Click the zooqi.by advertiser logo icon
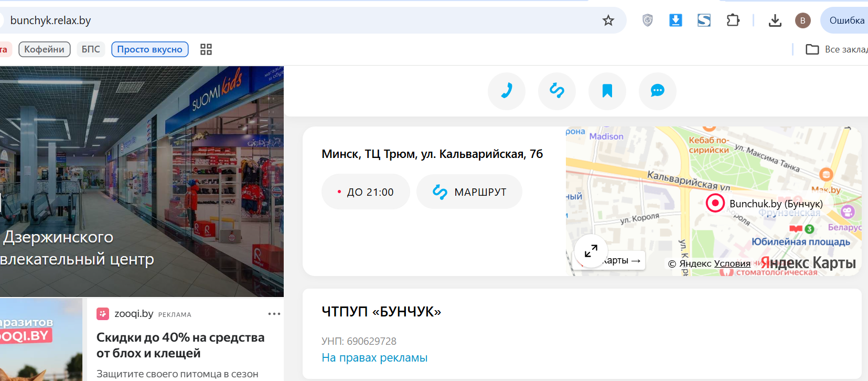868x381 pixels. coord(103,314)
